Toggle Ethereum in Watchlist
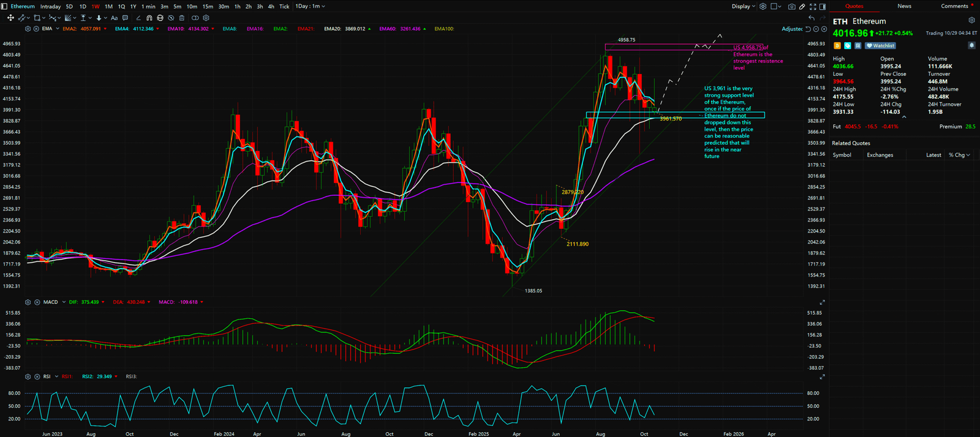 pos(881,46)
